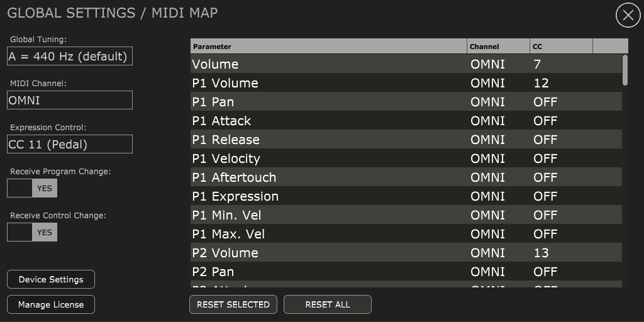Toggle Receive Control Change switch
The image size is (644, 322).
click(32, 232)
